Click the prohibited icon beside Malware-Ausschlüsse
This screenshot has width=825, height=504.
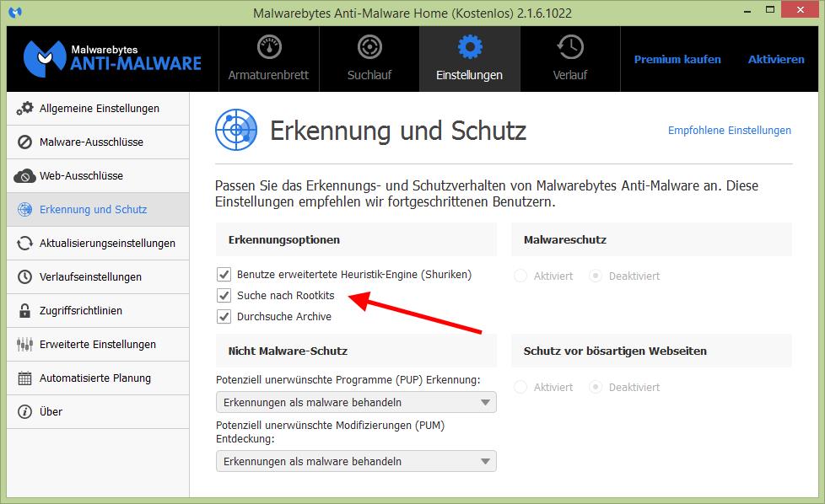(24, 142)
